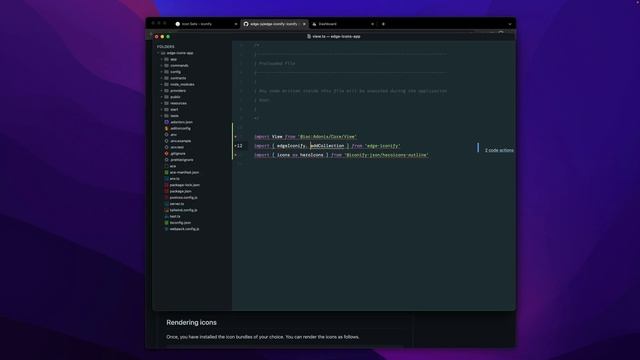Open ace-manifest.json file
This screenshot has width=640, height=360.
pyautogui.click(x=184, y=172)
